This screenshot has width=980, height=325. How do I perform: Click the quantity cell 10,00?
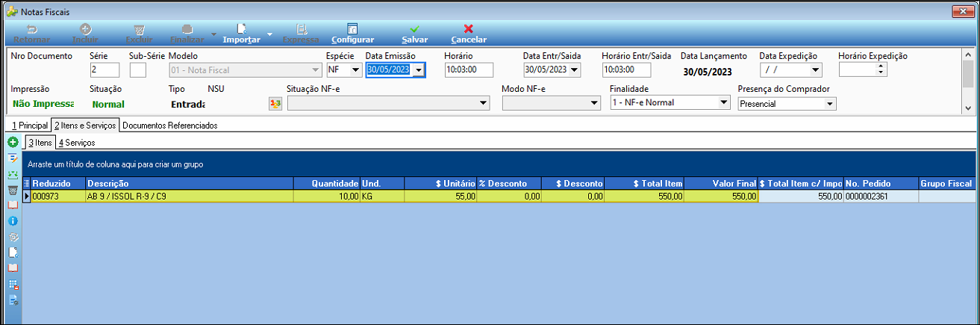pyautogui.click(x=326, y=196)
